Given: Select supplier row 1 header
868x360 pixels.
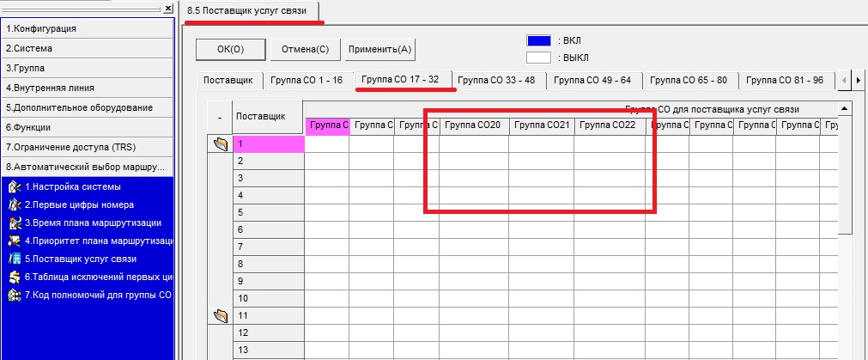Looking at the screenshot, I should pos(269,144).
